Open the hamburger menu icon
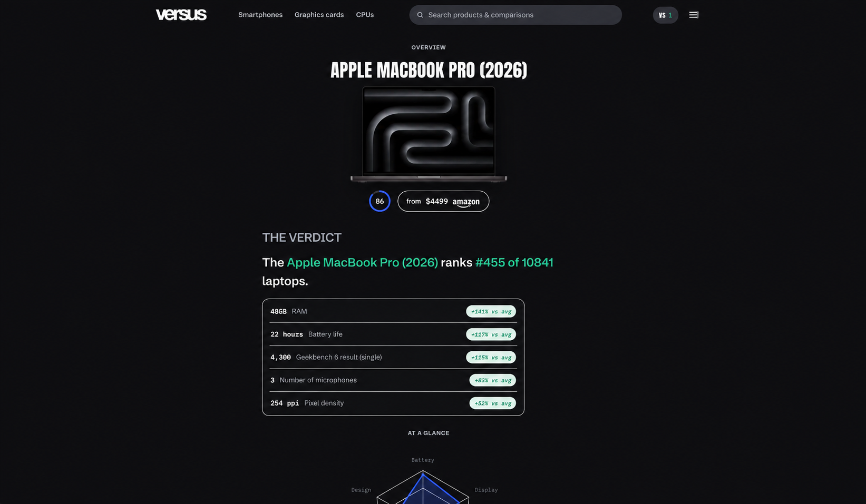Screen dimensions: 866x504 click(x=694, y=15)
